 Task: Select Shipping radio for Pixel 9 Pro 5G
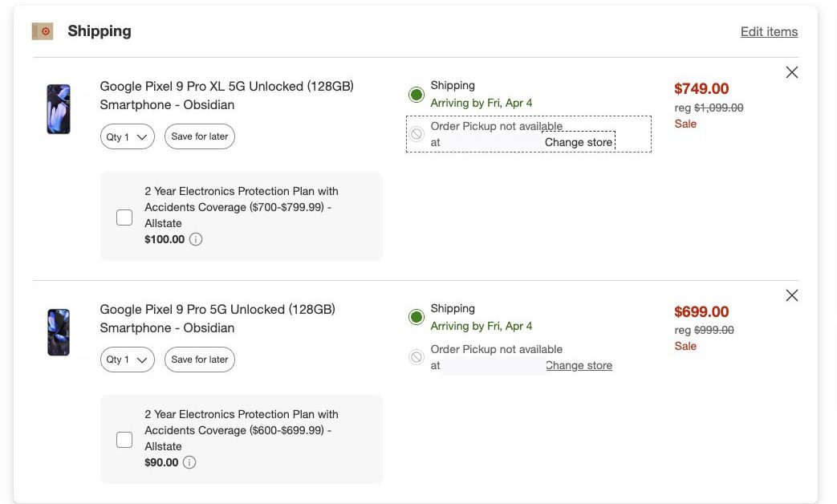pyautogui.click(x=416, y=317)
